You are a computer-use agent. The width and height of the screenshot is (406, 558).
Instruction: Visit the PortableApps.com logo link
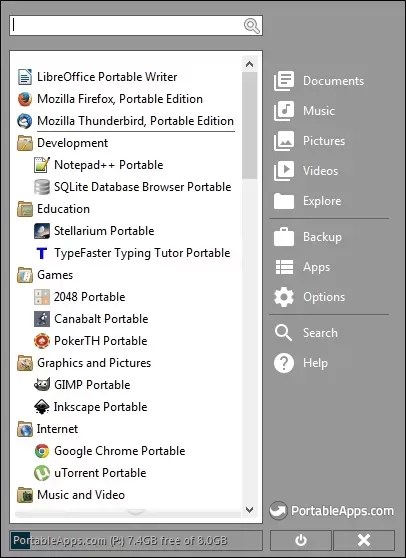click(332, 511)
